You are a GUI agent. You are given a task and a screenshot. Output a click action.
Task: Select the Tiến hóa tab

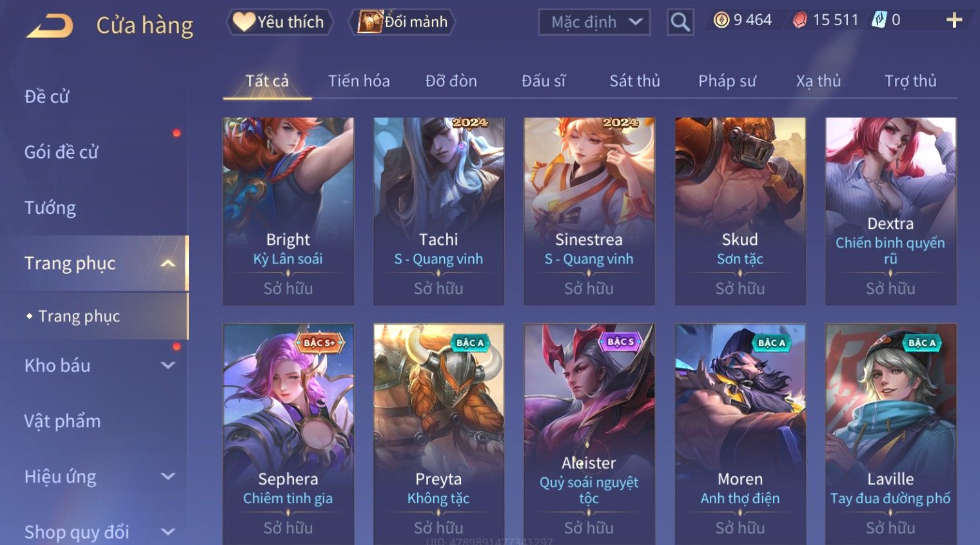pyautogui.click(x=358, y=81)
